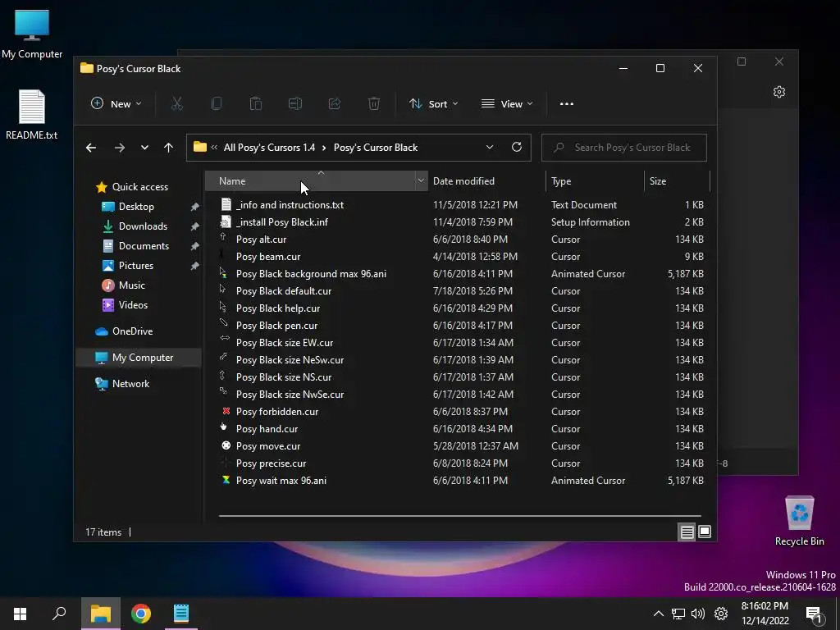This screenshot has width=840, height=630.
Task: Click the volume speaker tray icon
Action: tap(698, 614)
